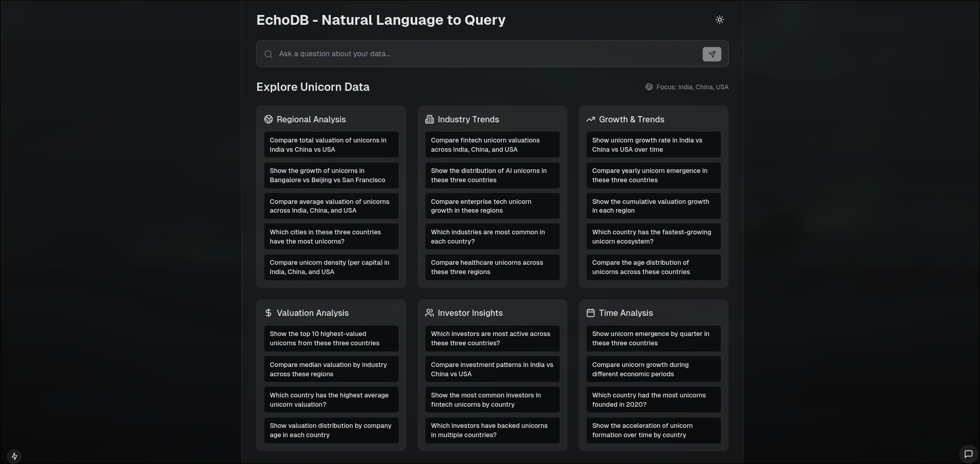Select 'Bangalore vs Beijing vs San Francisco' query
Screen dimensions: 980x464
[331, 175]
